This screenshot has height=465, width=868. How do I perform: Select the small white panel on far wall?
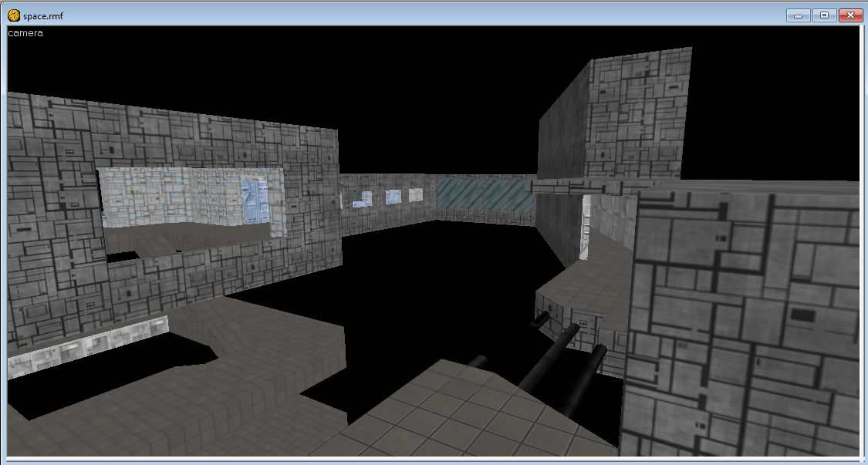click(x=416, y=194)
